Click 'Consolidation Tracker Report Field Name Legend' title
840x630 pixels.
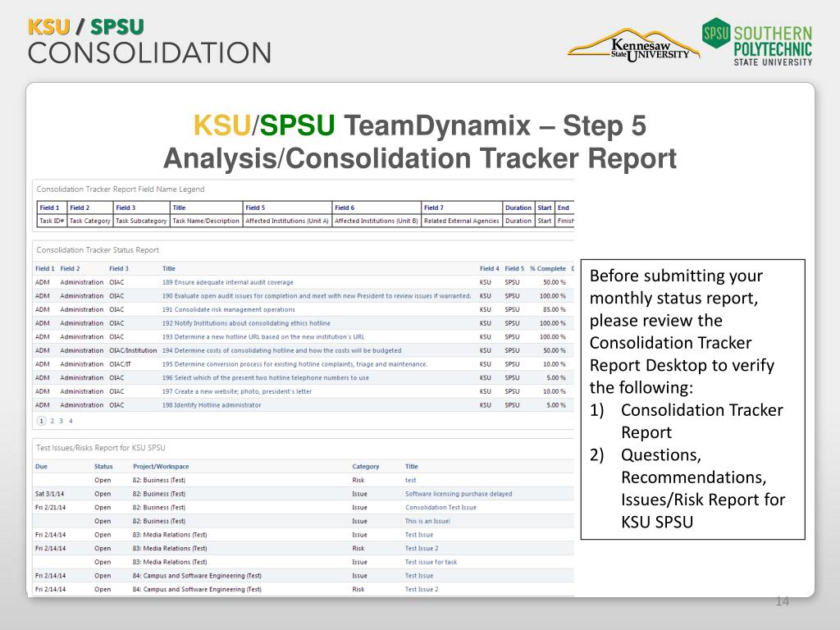[x=121, y=189]
